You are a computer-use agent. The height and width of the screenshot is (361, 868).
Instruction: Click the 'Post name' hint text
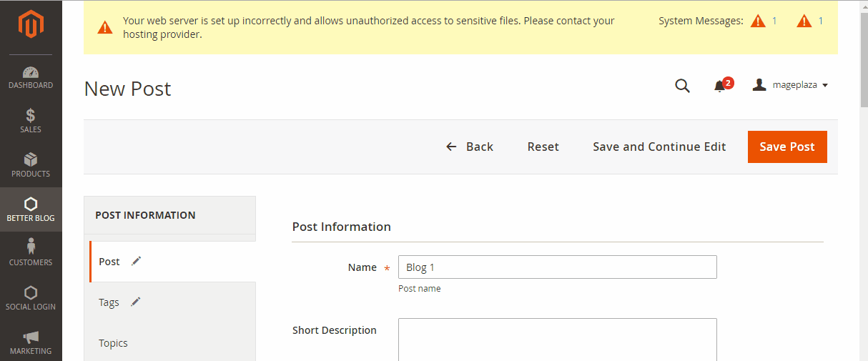click(x=420, y=289)
